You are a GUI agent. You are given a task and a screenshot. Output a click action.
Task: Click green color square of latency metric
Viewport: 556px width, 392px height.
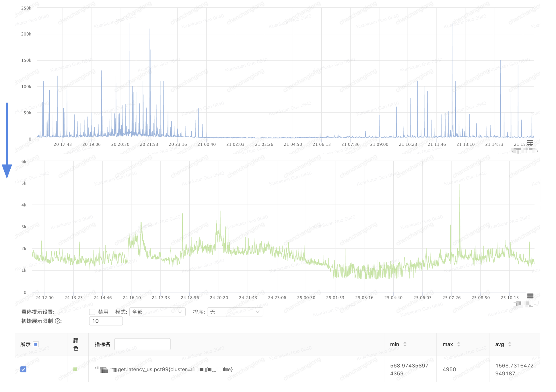point(75,369)
